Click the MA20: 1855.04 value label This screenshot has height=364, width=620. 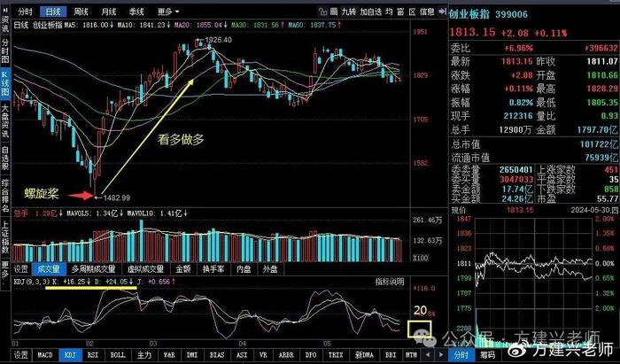tap(202, 25)
